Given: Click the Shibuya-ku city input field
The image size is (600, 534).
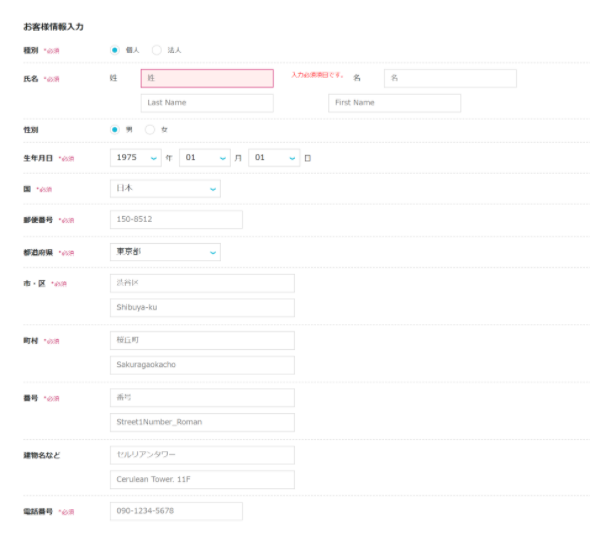Looking at the screenshot, I should pos(201,308).
